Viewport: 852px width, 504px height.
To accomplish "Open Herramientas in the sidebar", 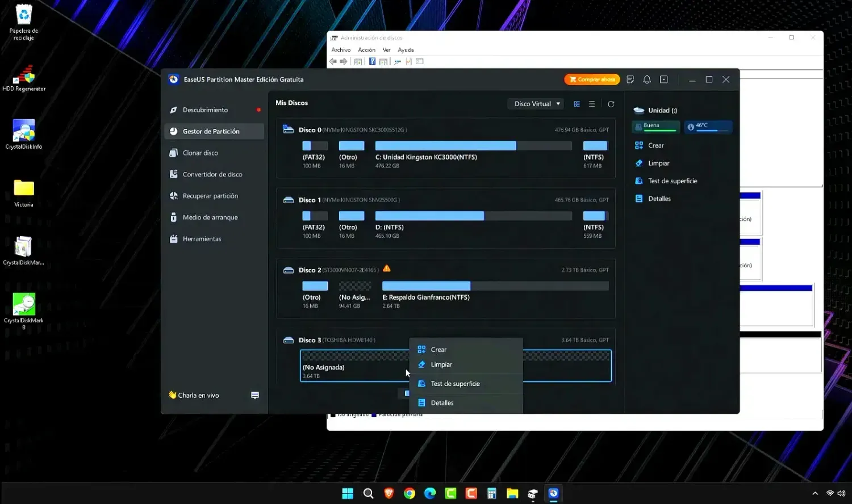I will 202,239.
